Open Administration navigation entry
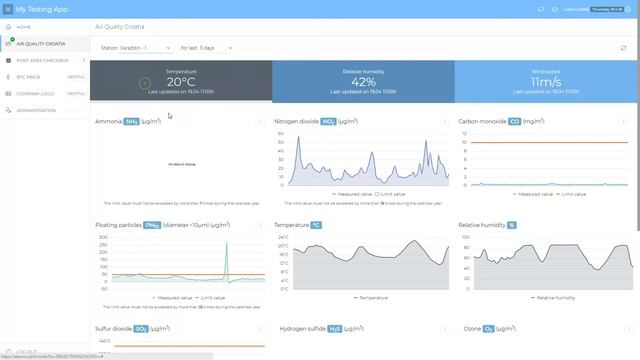The width and height of the screenshot is (640, 360). pos(45,111)
